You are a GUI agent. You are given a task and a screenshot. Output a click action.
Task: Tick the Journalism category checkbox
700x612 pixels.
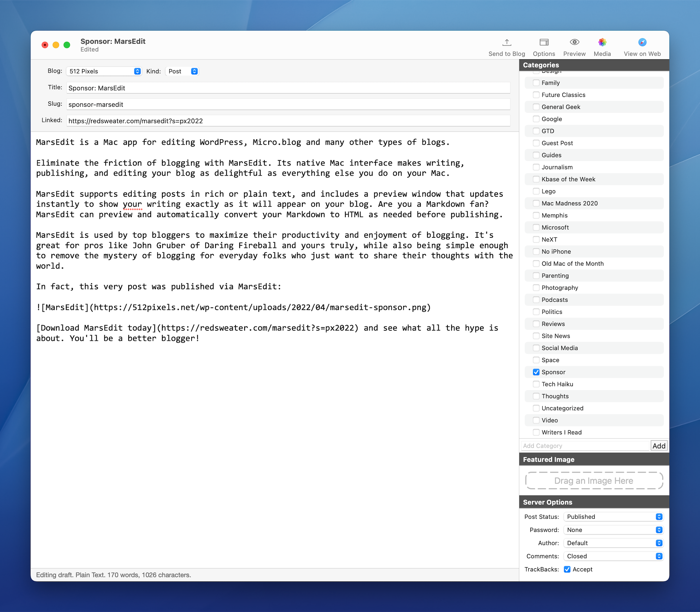pyautogui.click(x=536, y=167)
